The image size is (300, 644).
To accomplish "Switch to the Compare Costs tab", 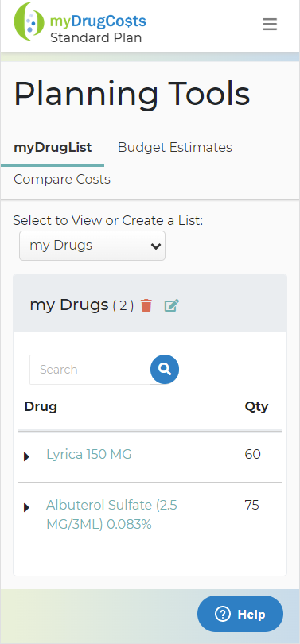I will (62, 180).
